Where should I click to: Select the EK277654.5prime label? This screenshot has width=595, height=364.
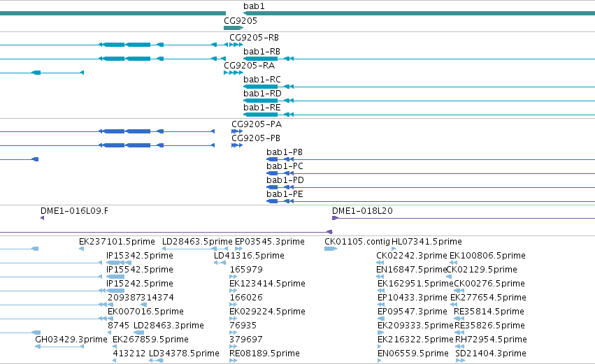[x=488, y=298]
